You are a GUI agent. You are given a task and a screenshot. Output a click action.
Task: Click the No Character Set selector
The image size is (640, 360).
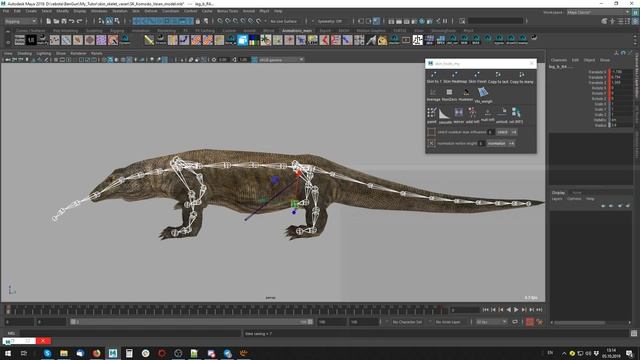pyautogui.click(x=407, y=322)
